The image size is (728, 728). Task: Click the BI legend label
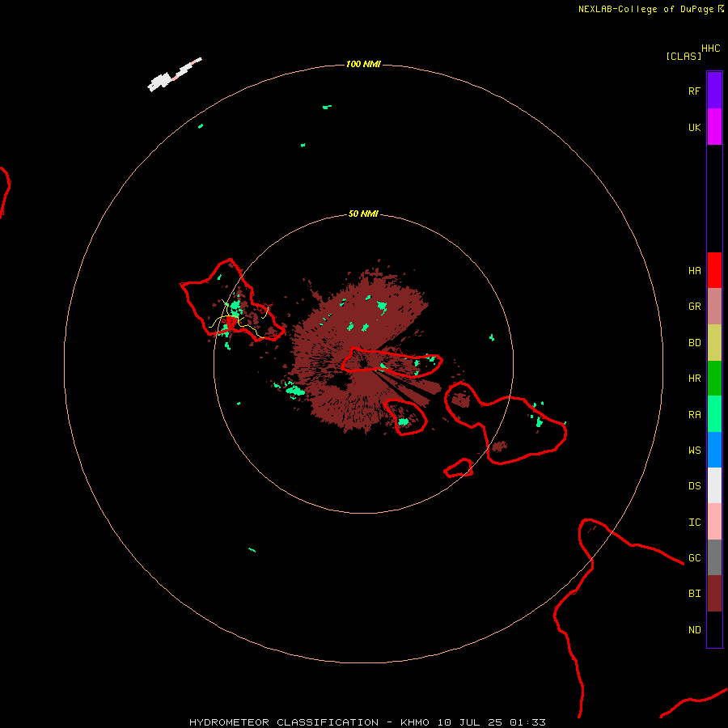click(x=694, y=594)
